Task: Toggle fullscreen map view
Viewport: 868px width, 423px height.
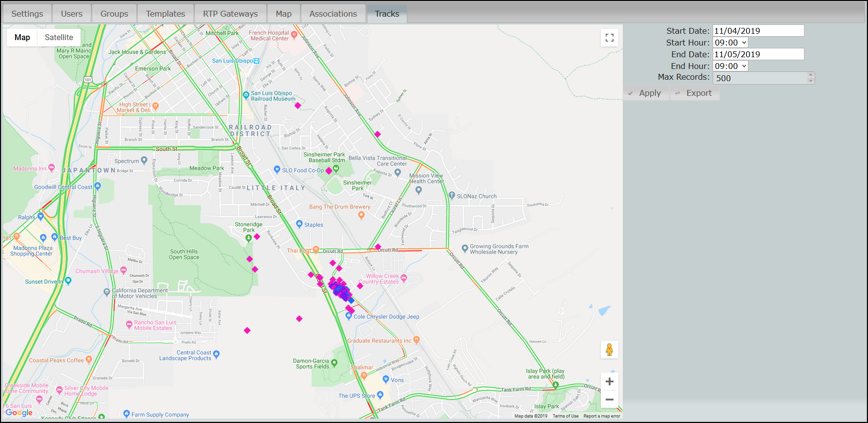Action: click(x=609, y=38)
